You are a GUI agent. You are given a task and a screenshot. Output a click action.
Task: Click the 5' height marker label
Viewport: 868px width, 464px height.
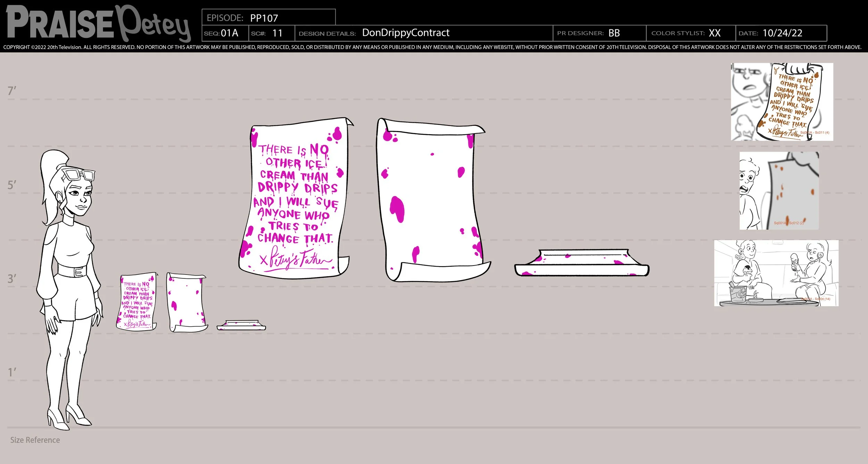tap(12, 185)
